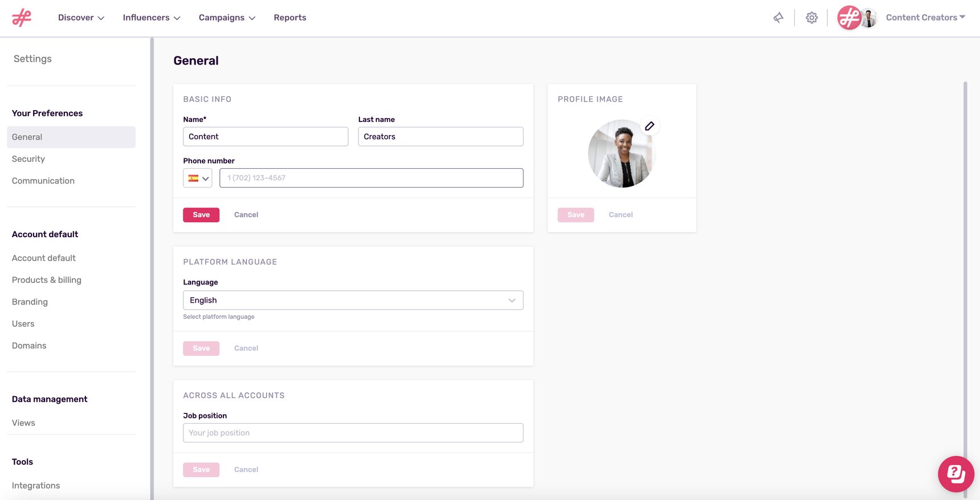Expand the Campaigns menu
Screen dimensions: 980x500
[227, 18]
